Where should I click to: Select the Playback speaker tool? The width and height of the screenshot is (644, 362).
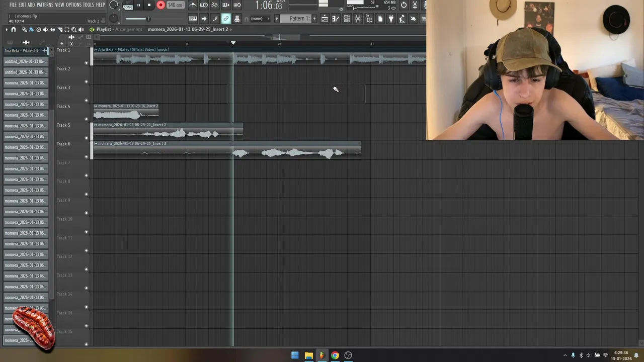(81, 30)
